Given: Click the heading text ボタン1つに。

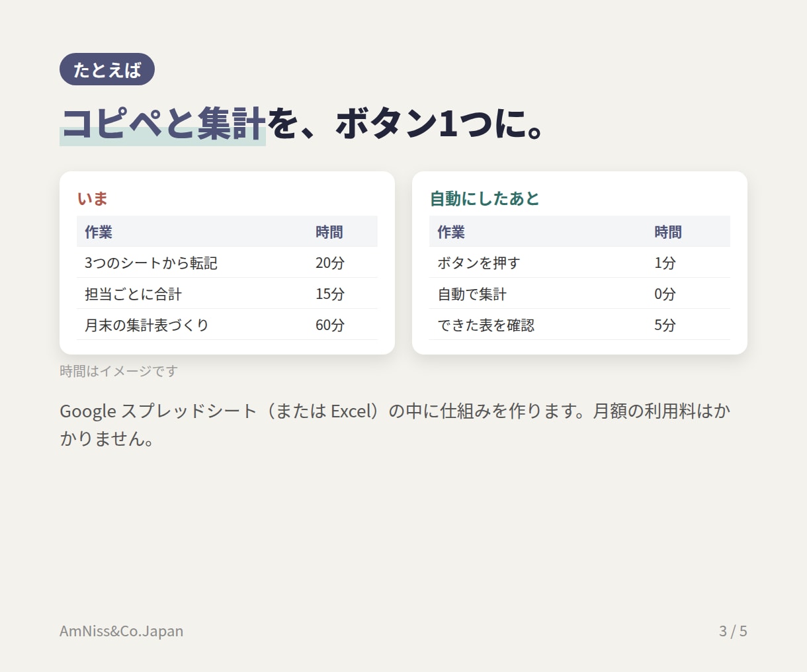Looking at the screenshot, I should point(440,124).
